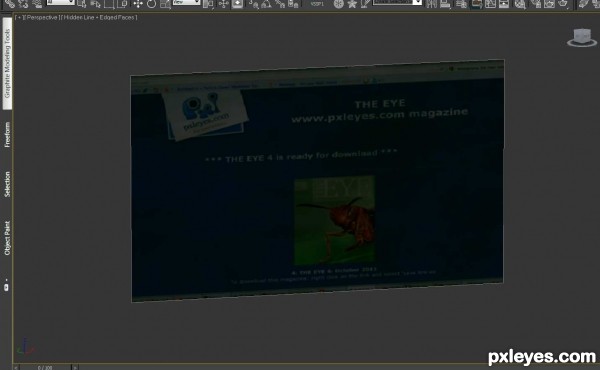Toggle the Spinner Snap button
The width and height of the screenshot is (600, 370).
click(293, 4)
